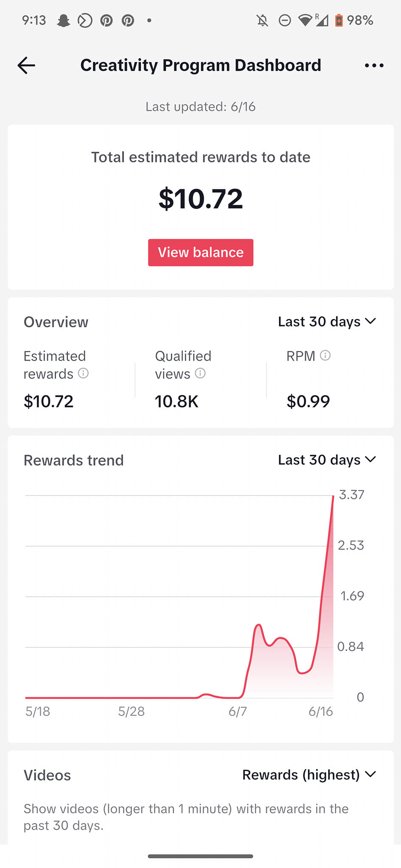Viewport: 401px width, 868px height.
Task: Tap the battery icon in status bar
Action: (339, 20)
